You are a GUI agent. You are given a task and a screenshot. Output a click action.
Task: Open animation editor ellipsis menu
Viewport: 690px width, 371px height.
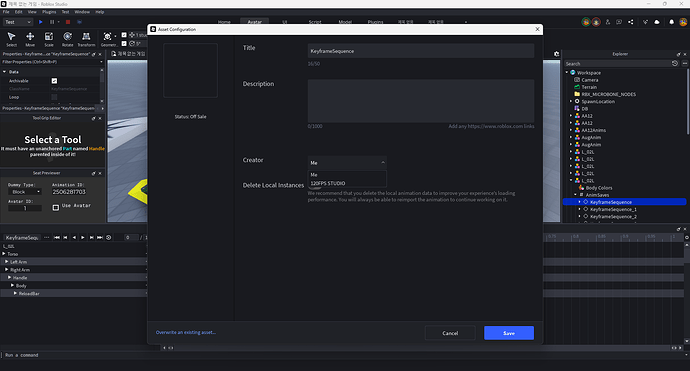pos(47,237)
